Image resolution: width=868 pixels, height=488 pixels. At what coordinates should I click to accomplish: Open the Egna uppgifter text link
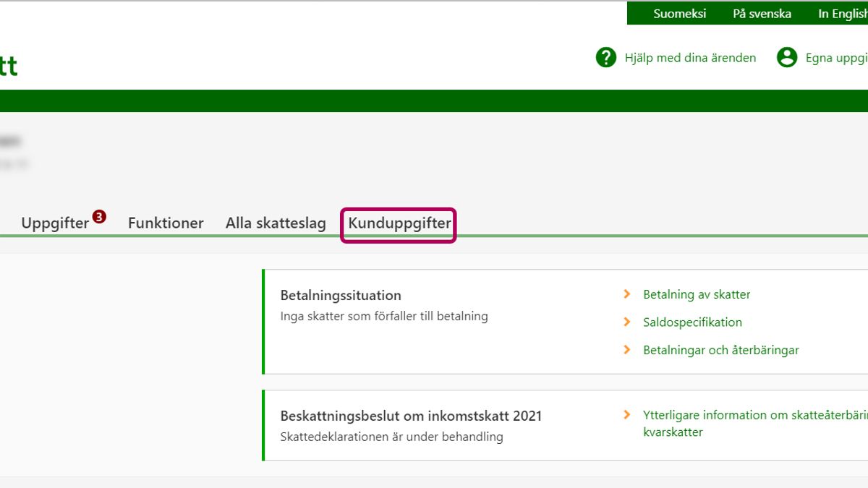(836, 58)
